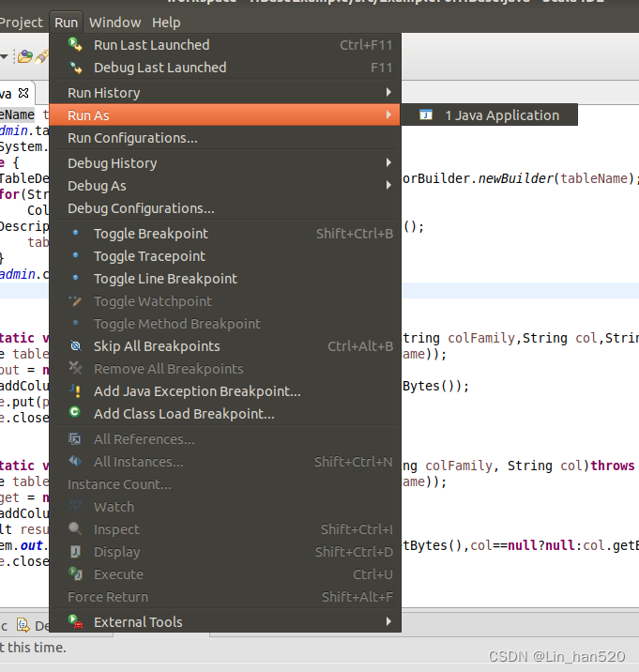The width and height of the screenshot is (639, 672).
Task: Click the Display icon
Action: tap(75, 552)
